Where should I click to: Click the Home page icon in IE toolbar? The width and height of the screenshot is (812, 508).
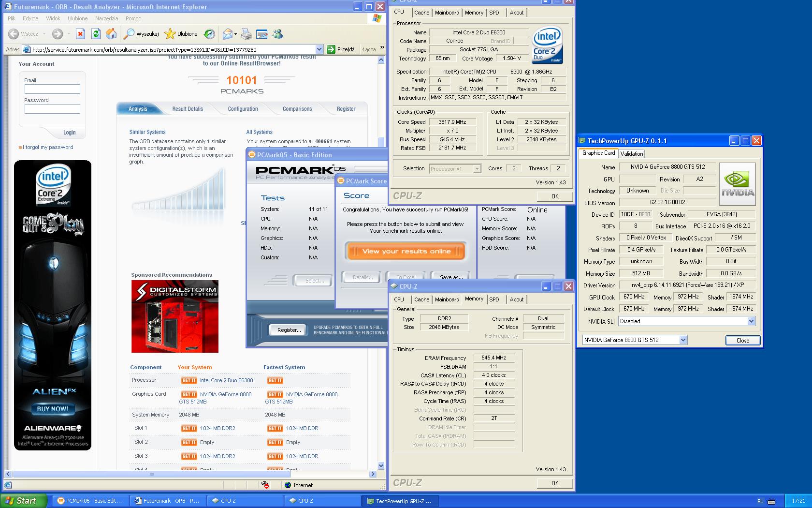[111, 34]
